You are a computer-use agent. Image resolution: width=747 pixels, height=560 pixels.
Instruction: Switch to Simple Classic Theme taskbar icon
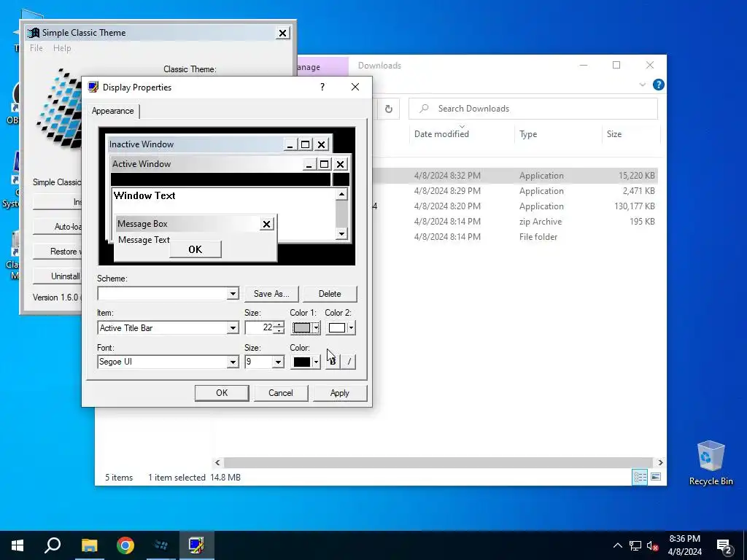(161, 545)
